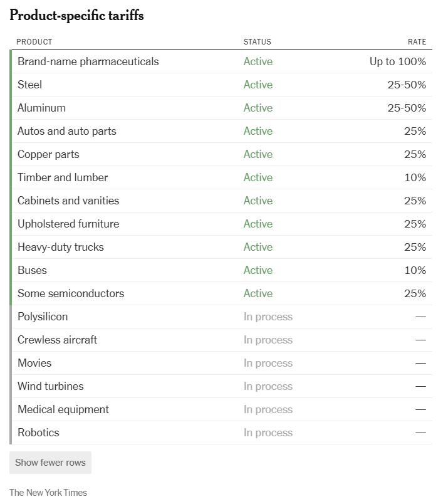Screen dimensions: 448x504
Task: Click the Wind turbines product name
Action: tap(51, 386)
